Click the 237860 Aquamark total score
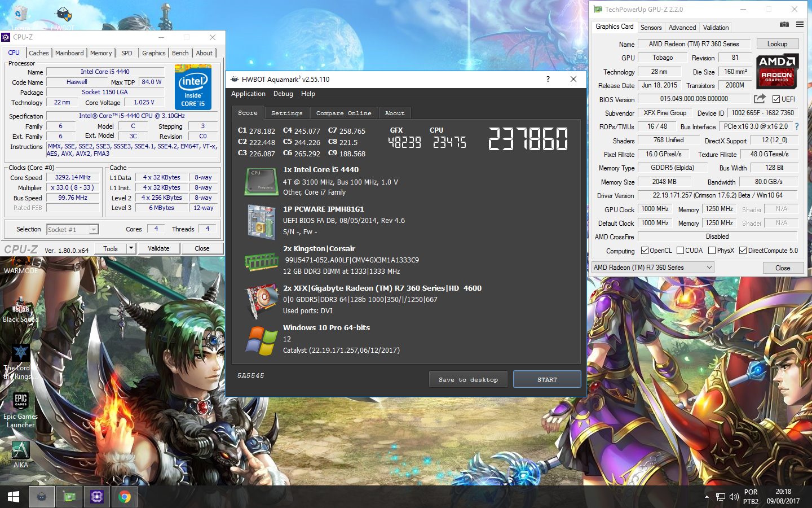 (x=528, y=139)
